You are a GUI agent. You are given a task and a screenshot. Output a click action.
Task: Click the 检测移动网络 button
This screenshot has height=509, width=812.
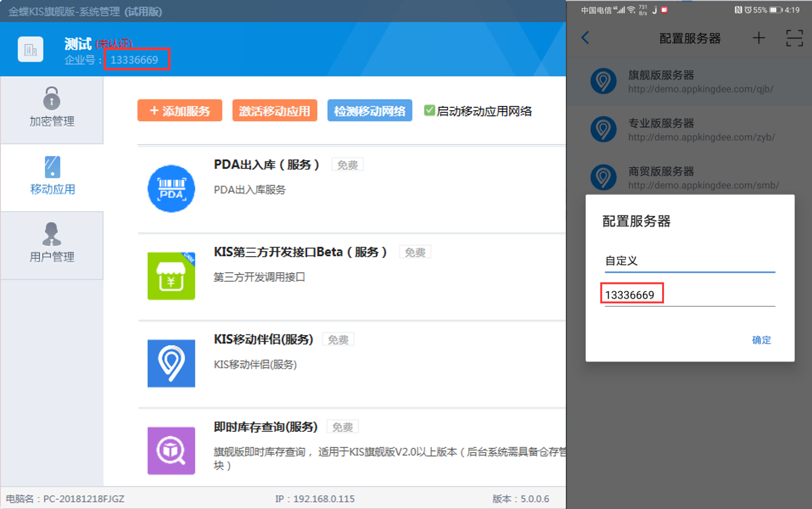click(370, 110)
